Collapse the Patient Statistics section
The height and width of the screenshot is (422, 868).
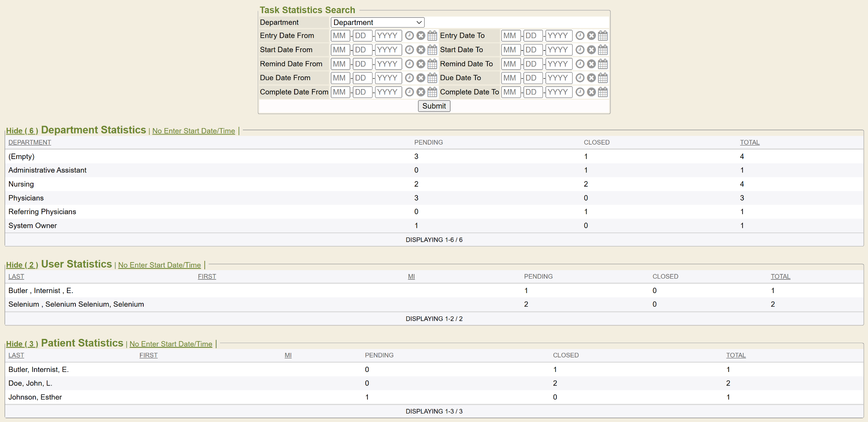tap(22, 344)
